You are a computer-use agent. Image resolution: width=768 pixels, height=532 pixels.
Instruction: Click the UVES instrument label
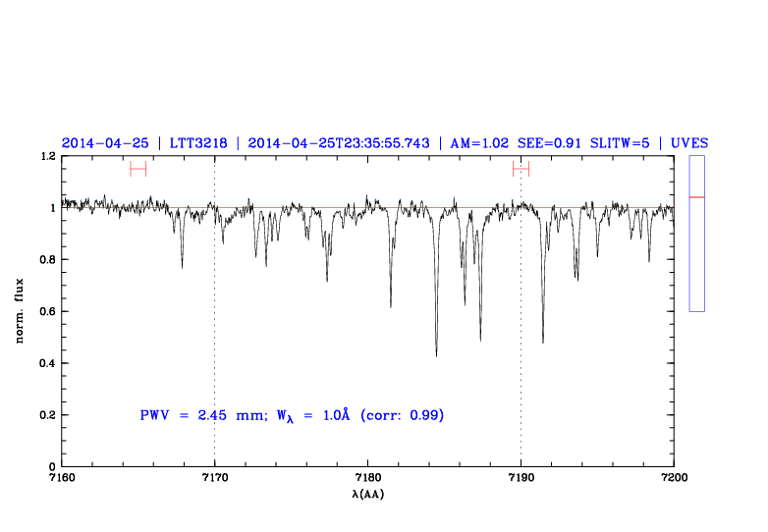click(x=689, y=143)
